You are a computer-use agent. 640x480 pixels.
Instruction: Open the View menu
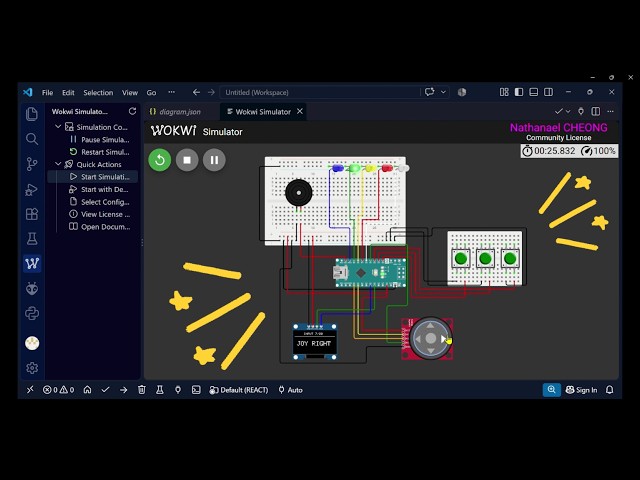(130, 93)
